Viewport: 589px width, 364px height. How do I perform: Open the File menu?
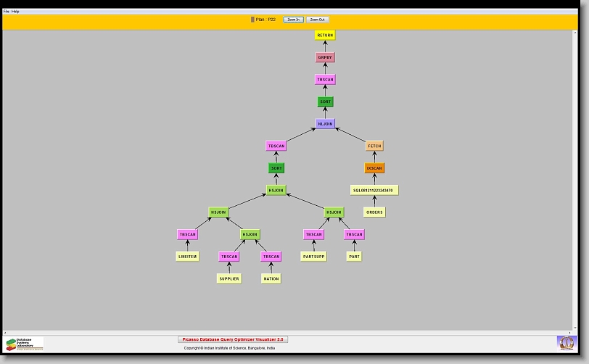tap(7, 12)
